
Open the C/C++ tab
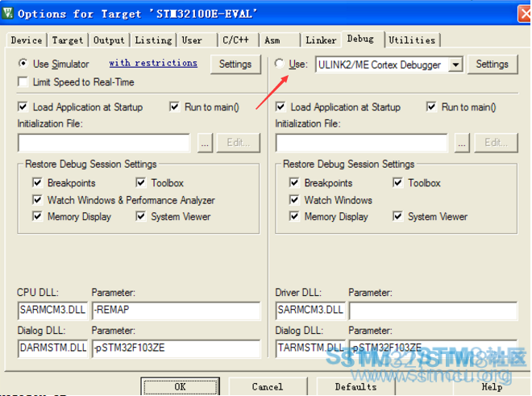(x=238, y=40)
